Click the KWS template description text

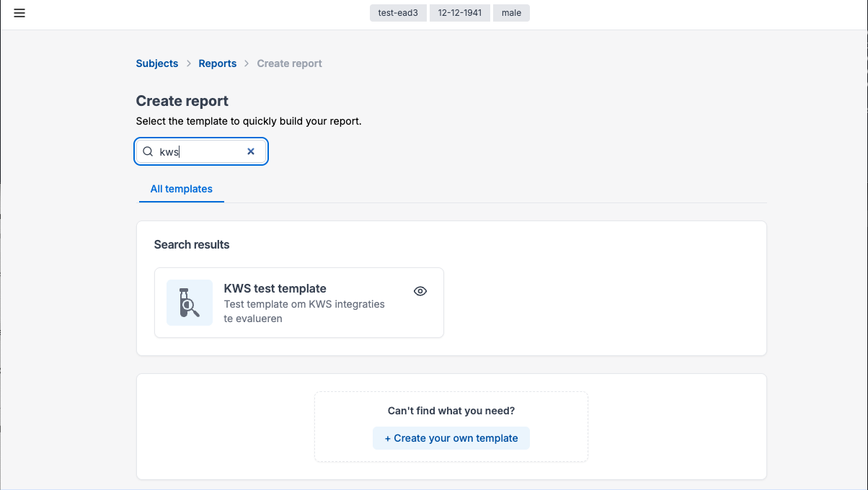point(304,311)
